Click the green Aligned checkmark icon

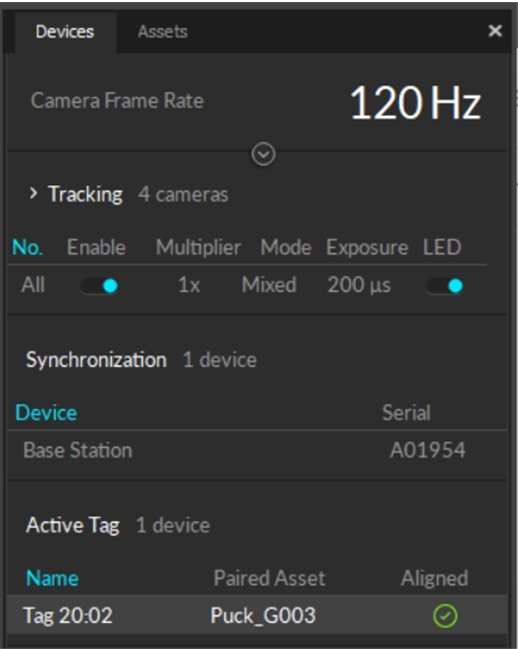(x=445, y=615)
